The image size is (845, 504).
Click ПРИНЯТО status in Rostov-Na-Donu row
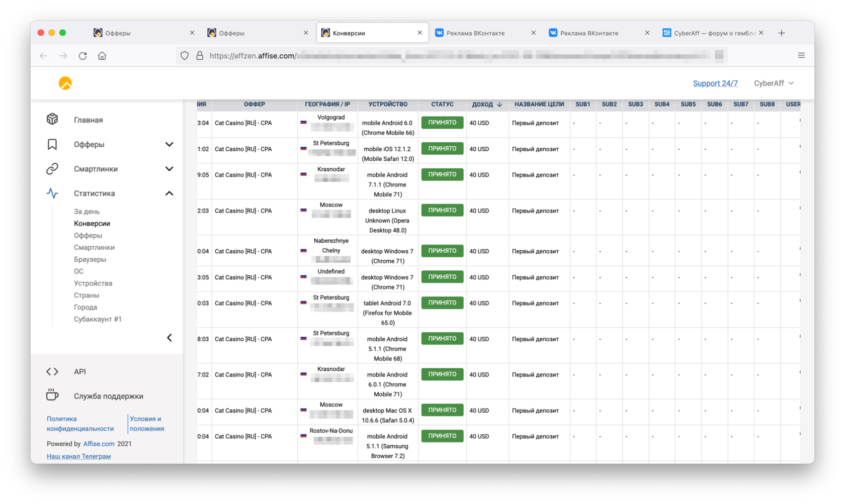442,436
